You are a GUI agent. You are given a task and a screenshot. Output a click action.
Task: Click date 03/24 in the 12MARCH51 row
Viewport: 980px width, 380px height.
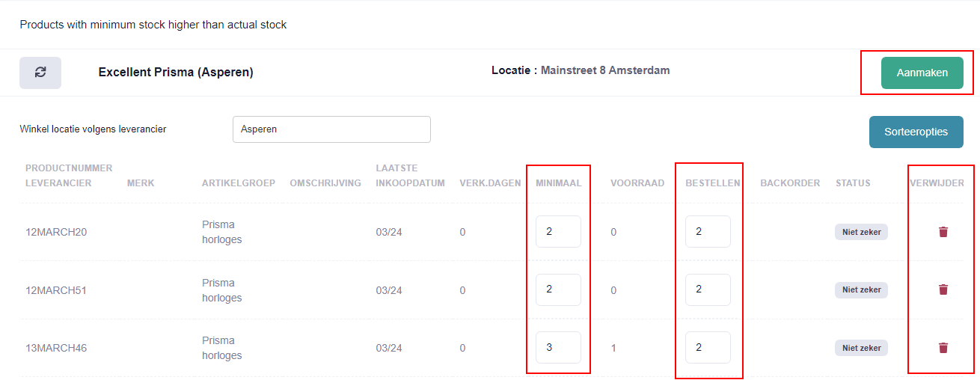[389, 290]
